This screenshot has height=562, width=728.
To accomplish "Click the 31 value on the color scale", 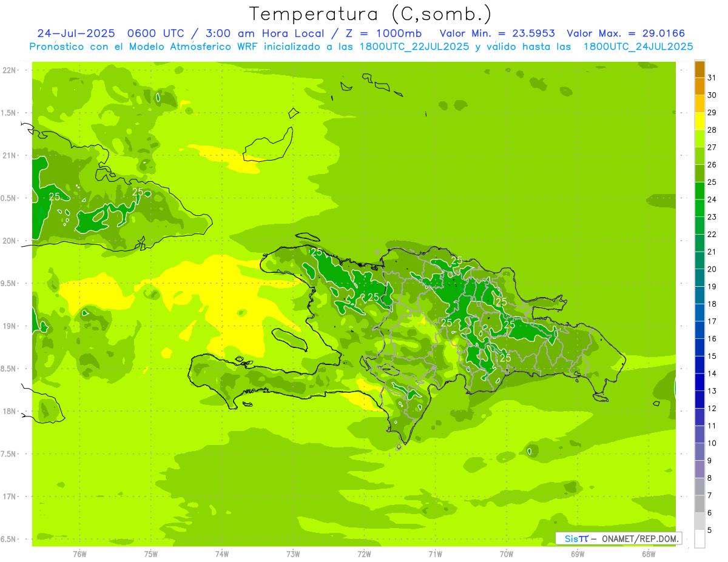I will tap(712, 78).
